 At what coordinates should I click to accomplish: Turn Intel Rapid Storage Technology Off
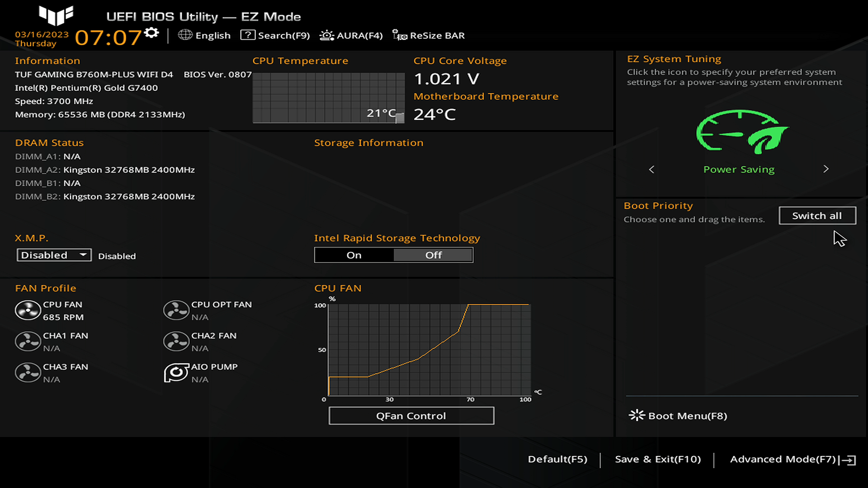tap(433, 255)
